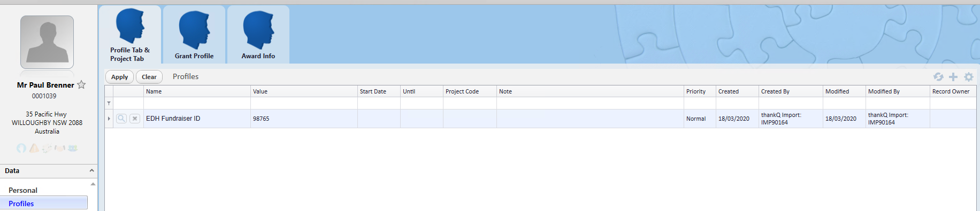Expand the EDH Fundraiser ID row arrow
980x211 pixels.
tap(109, 119)
